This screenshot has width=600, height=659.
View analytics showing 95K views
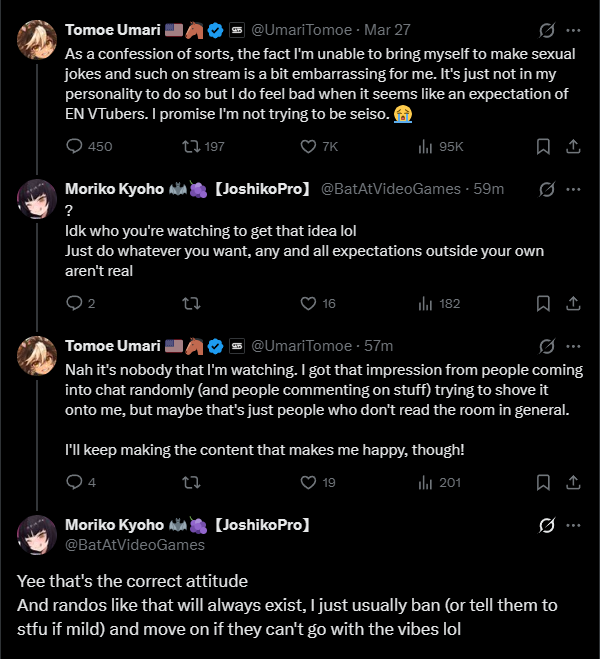[425, 147]
